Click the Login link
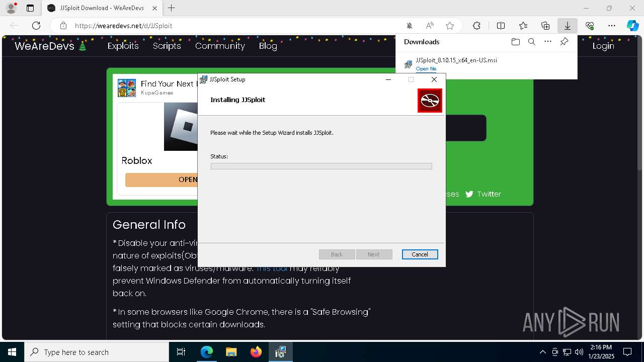This screenshot has height=362, width=644. click(603, 46)
